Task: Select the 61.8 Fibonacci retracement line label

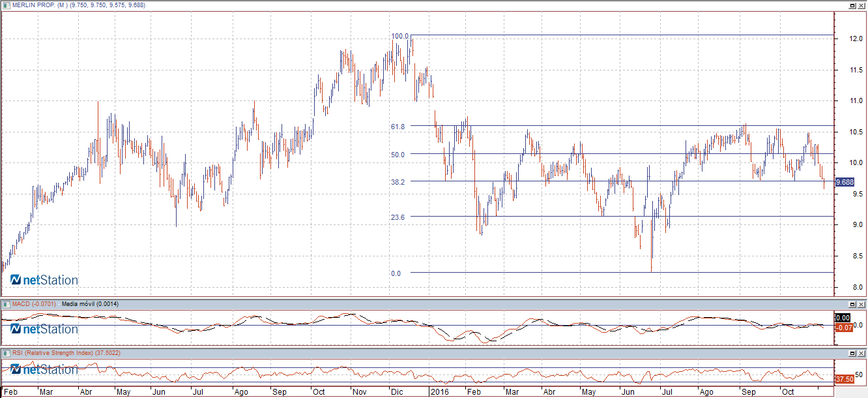Action: [x=398, y=127]
